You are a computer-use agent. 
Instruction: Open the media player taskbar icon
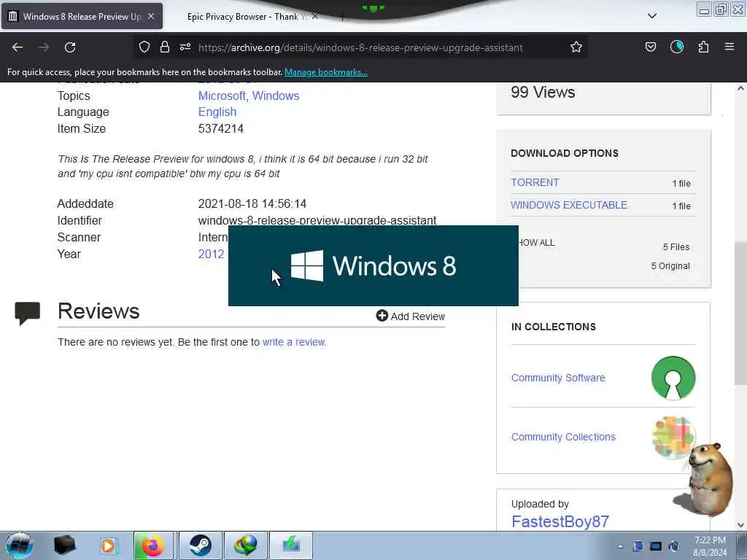pos(108,545)
